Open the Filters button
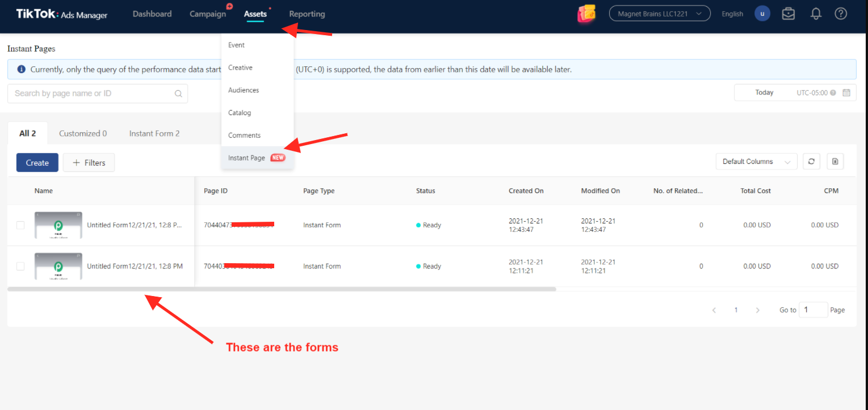This screenshot has width=868, height=410. [x=89, y=163]
